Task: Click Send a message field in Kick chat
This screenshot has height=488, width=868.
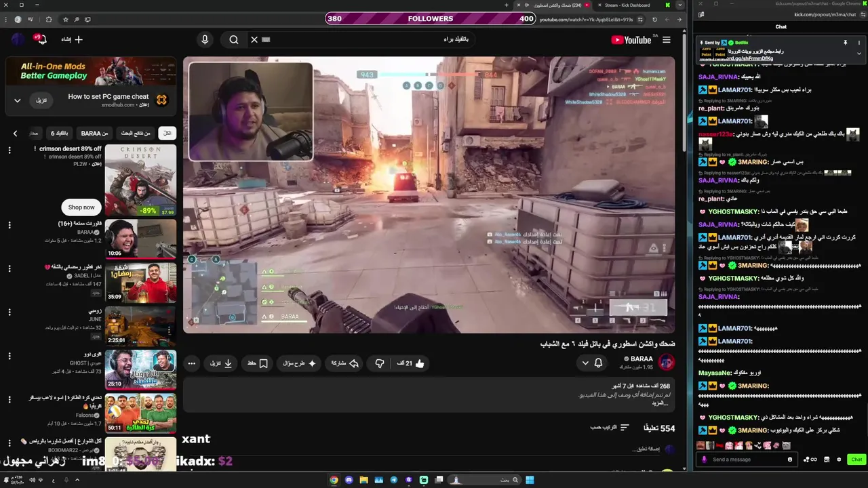Action: click(746, 460)
